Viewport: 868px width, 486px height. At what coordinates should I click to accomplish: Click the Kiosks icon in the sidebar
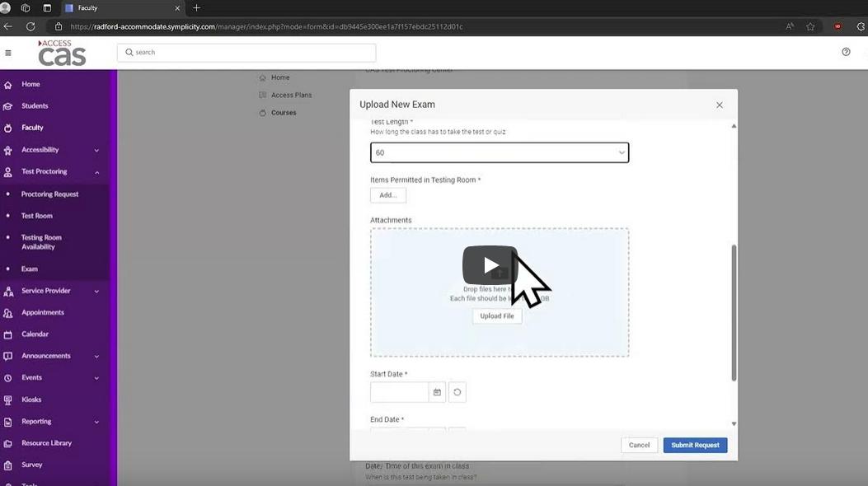7,400
